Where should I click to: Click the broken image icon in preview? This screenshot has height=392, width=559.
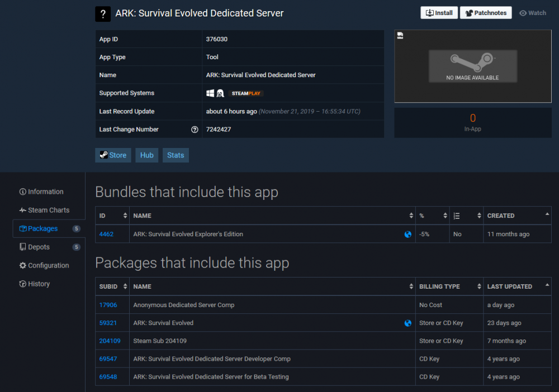click(x=400, y=36)
